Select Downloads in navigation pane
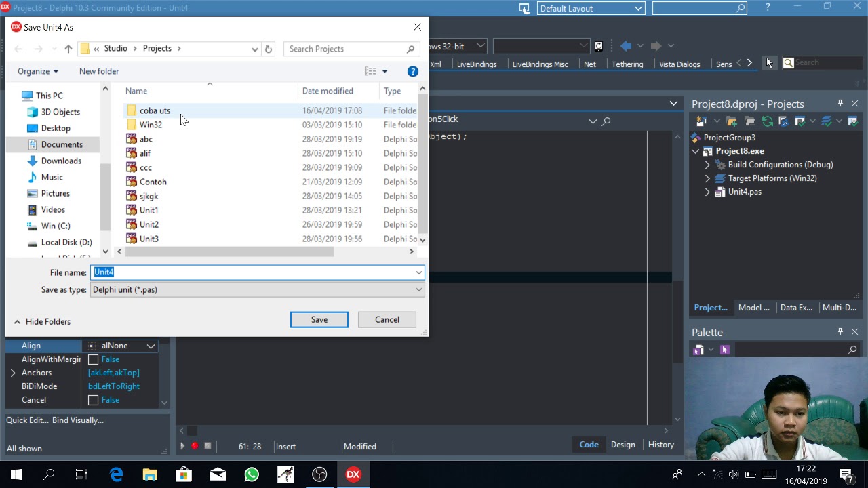 point(61,161)
